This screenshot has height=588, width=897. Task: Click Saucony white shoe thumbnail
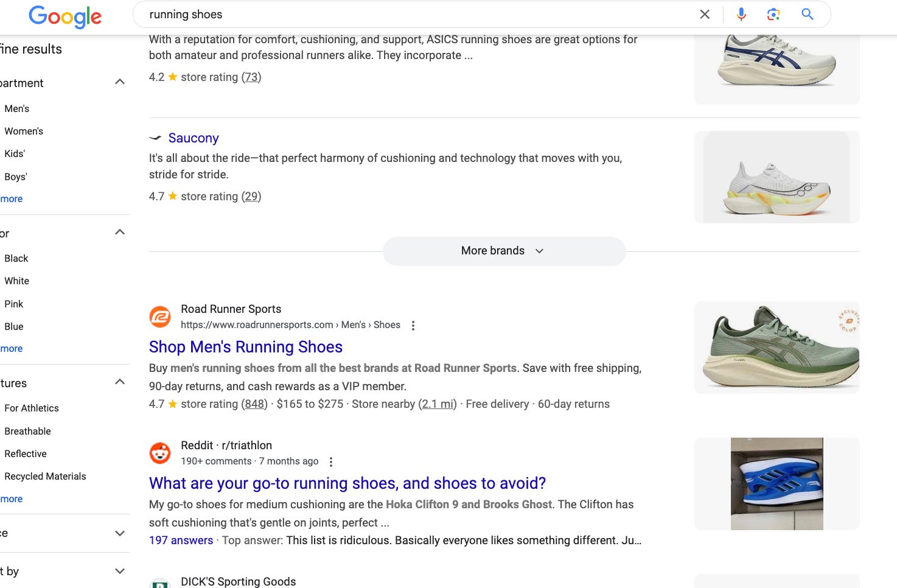click(x=777, y=177)
